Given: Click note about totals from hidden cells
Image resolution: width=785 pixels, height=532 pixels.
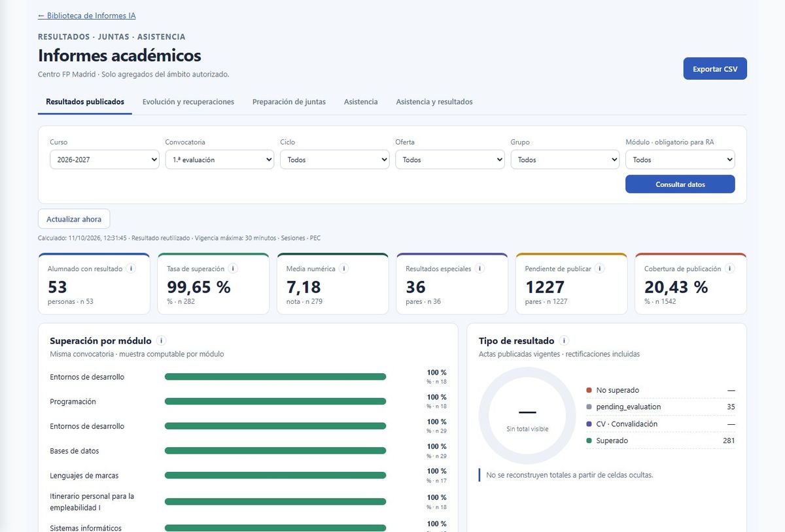Looking at the screenshot, I should [x=569, y=475].
